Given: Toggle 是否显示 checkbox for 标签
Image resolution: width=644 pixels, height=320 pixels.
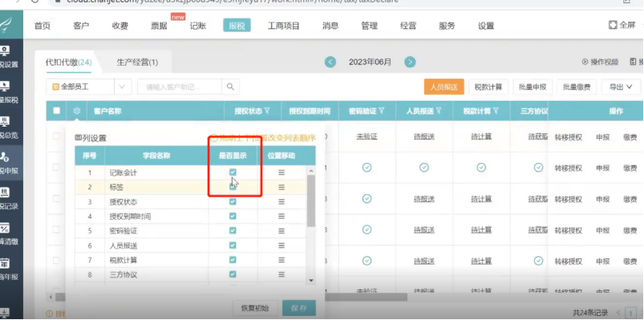Looking at the screenshot, I should coord(233,187).
